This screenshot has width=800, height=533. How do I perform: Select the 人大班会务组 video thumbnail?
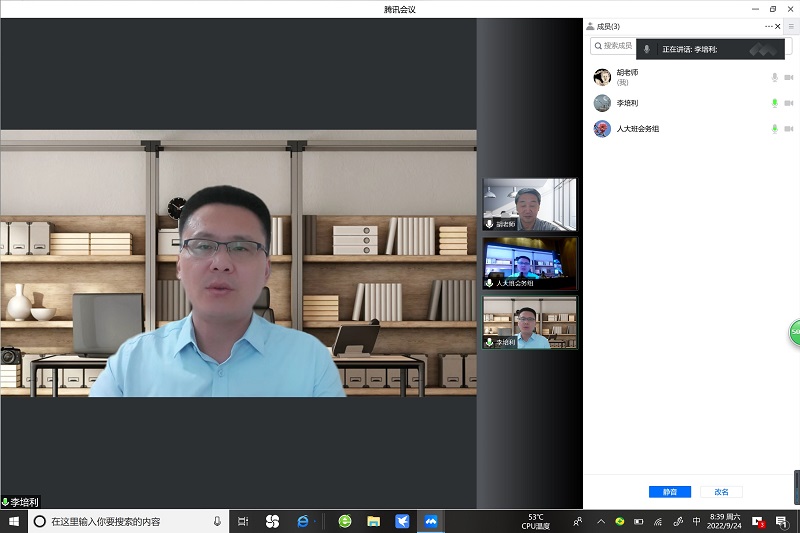click(x=529, y=263)
